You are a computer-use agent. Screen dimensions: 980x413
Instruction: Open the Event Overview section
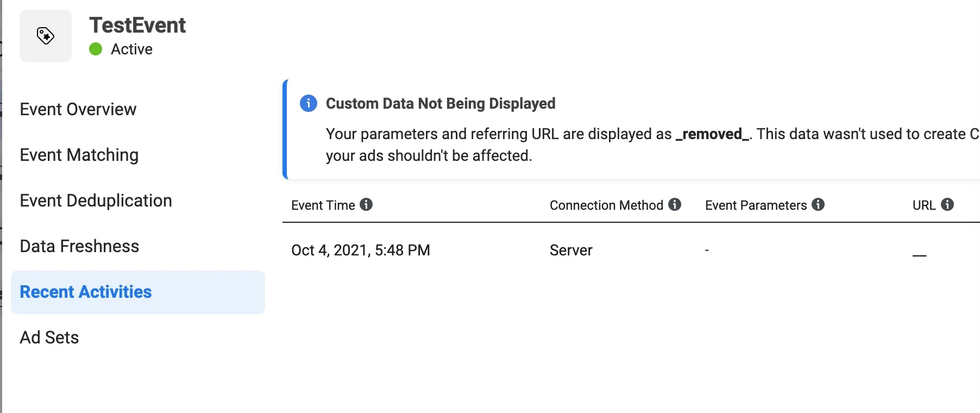pyautogui.click(x=78, y=109)
